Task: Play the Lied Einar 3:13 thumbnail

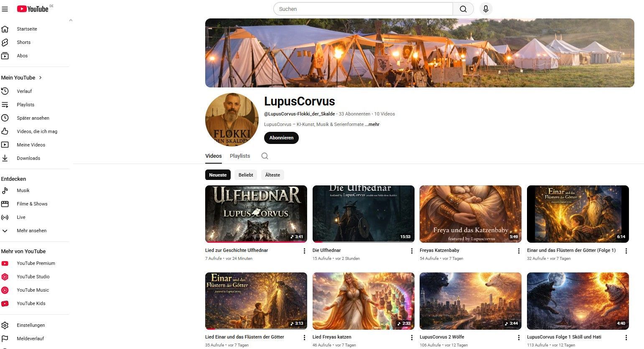Action: click(256, 301)
